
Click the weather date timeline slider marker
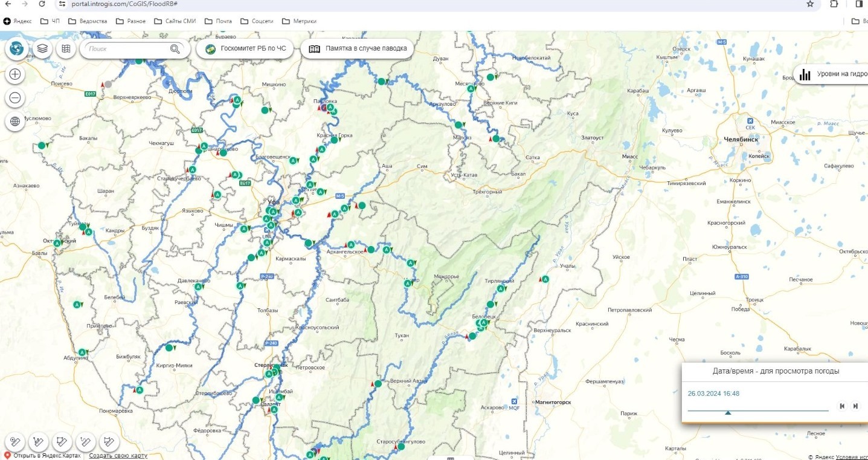tap(728, 412)
